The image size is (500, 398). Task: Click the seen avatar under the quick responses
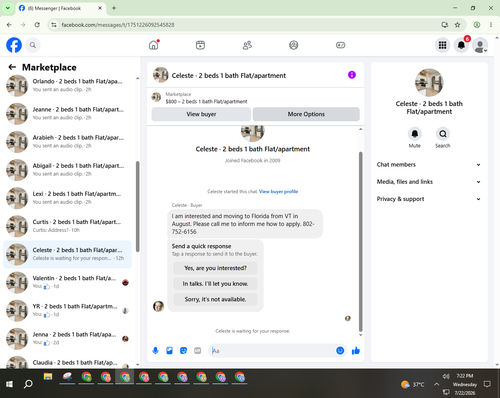348,318
